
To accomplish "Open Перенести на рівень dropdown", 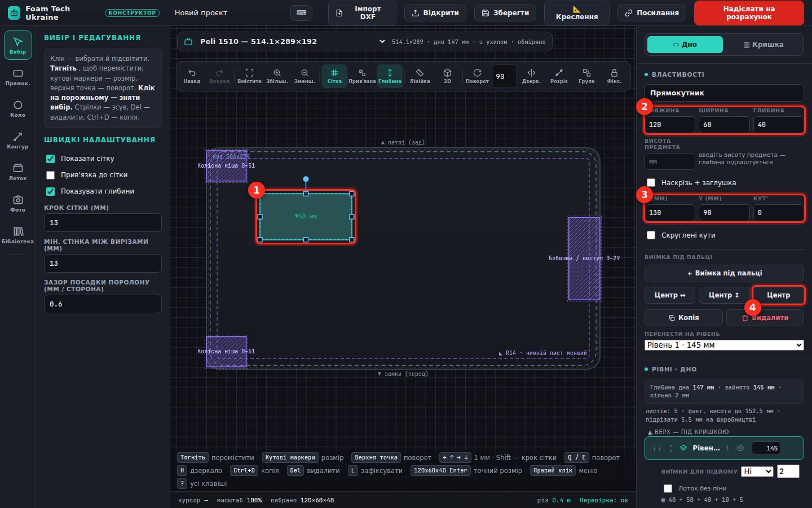I will 724,345.
